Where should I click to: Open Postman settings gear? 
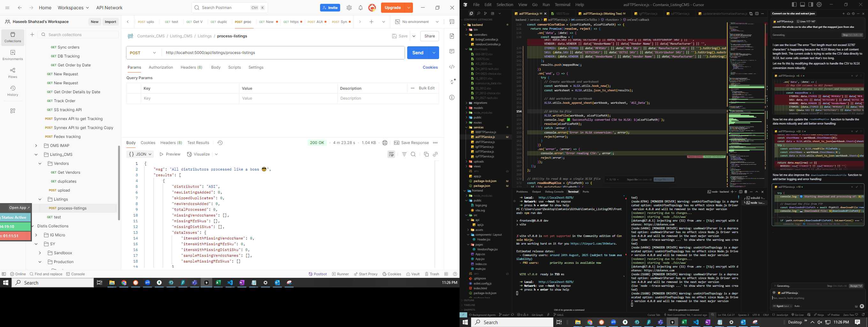[x=349, y=8]
